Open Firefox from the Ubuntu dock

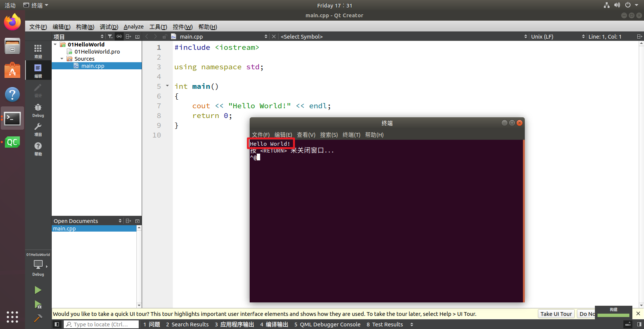coord(12,22)
